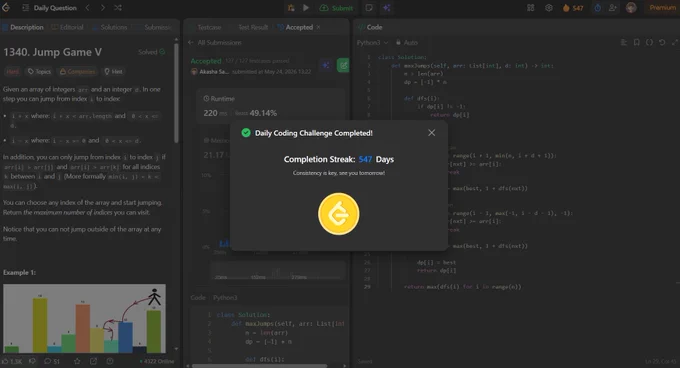This screenshot has width=680, height=368.
Task: Click the 4322 Online indicator
Action: 157,361
